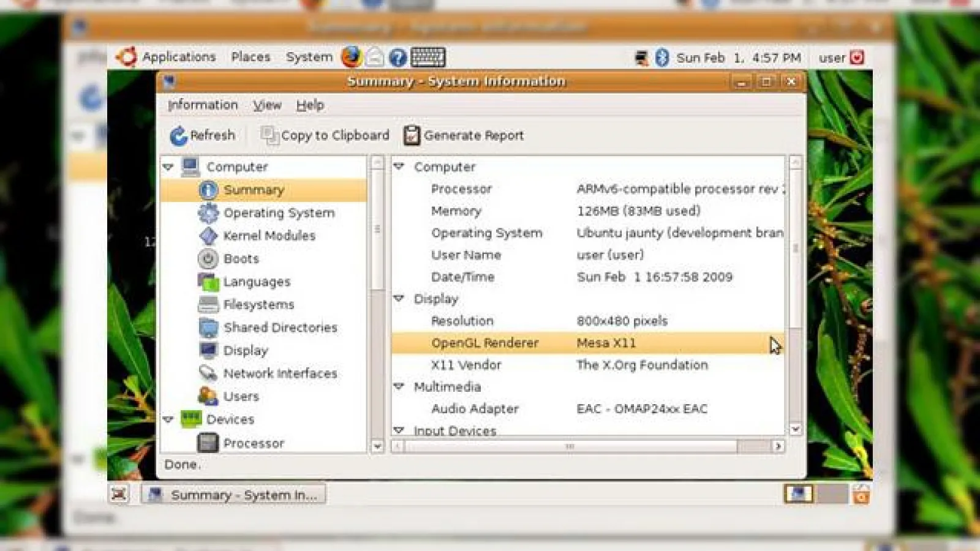Open the Filesystems drive icon entry
The image size is (980, 551).
pos(208,304)
